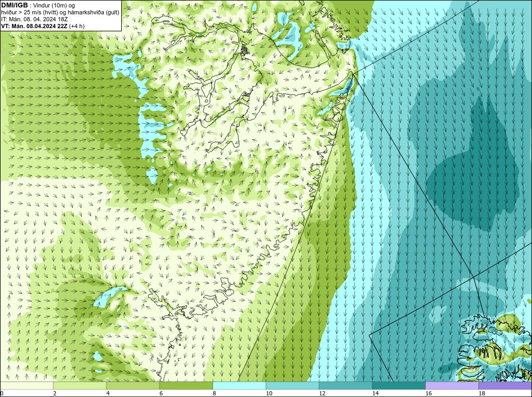Click the 0–2 m/s pale yellow legend swatch

coord(27,386)
